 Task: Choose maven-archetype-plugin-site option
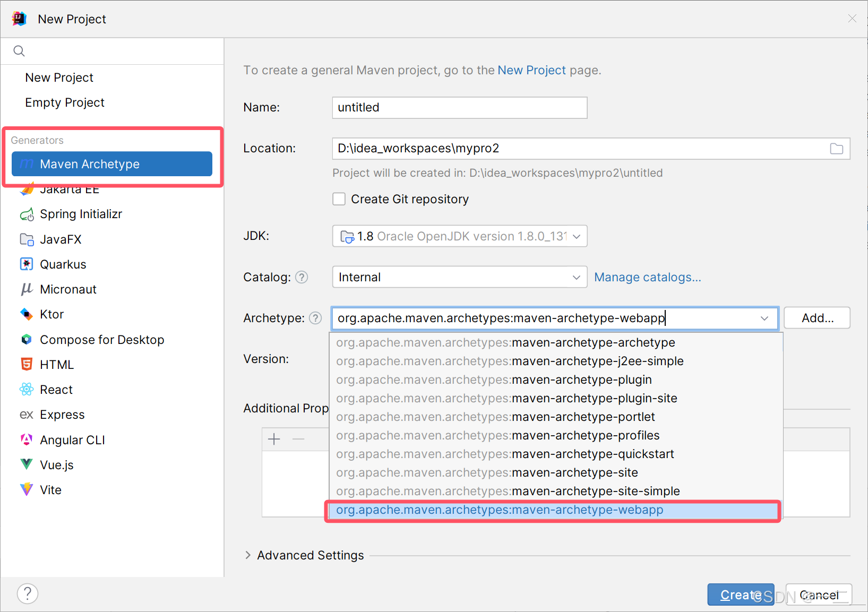[x=556, y=398]
